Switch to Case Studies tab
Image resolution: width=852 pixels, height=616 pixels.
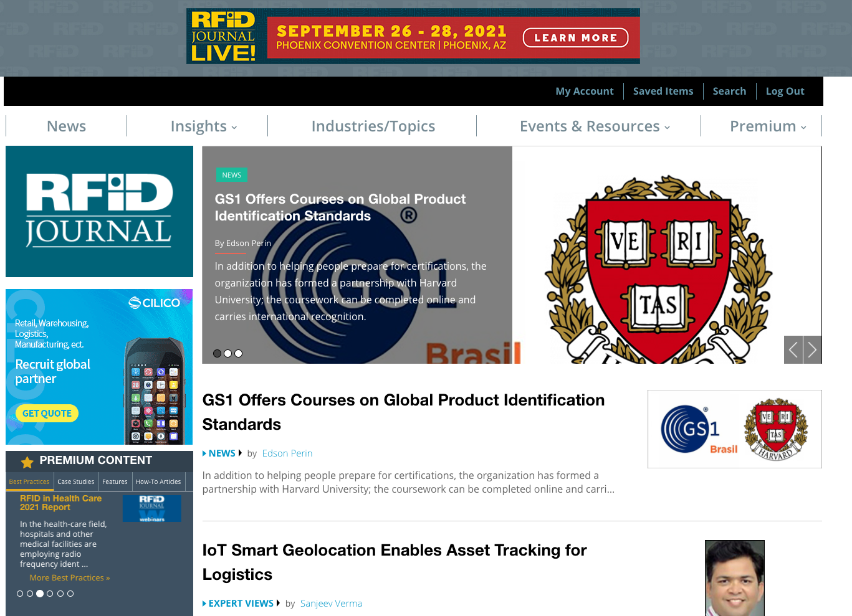click(76, 481)
